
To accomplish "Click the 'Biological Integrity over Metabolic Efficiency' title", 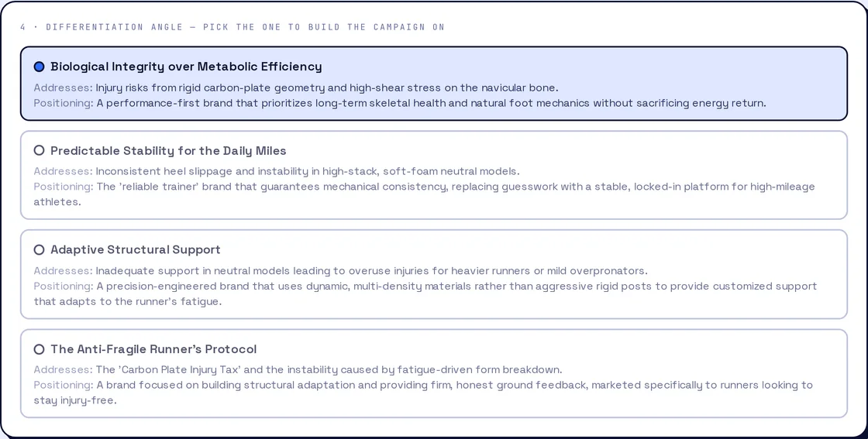I will click(x=186, y=67).
